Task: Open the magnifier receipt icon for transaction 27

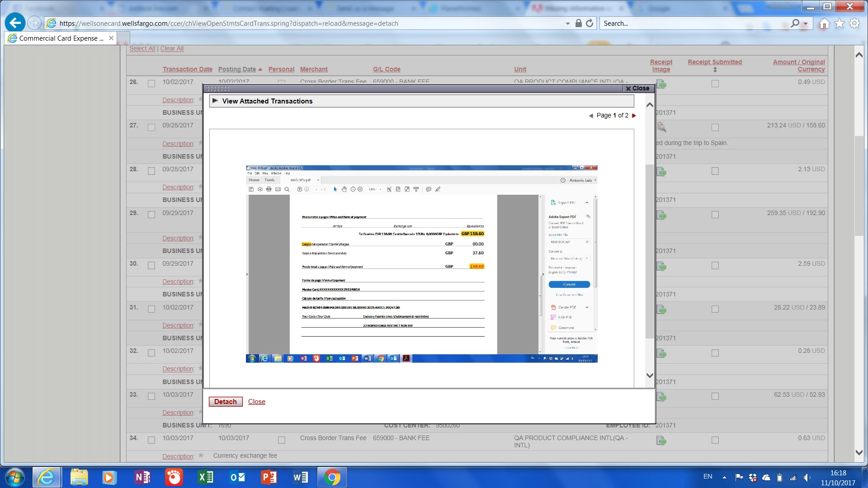Action: coord(661,127)
